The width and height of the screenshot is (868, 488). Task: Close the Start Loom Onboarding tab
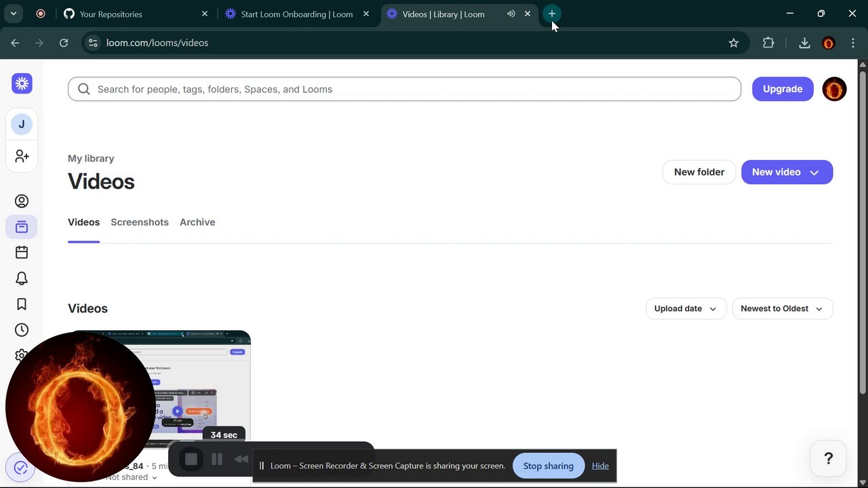366,14
